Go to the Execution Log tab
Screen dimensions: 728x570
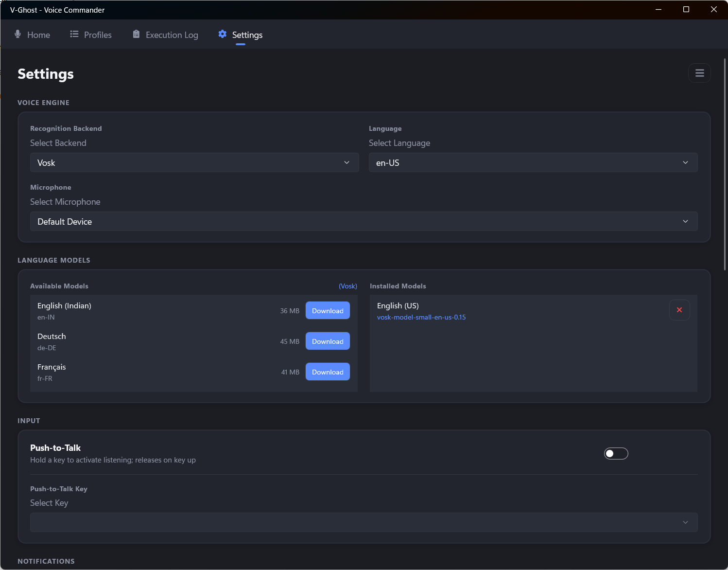coord(172,35)
